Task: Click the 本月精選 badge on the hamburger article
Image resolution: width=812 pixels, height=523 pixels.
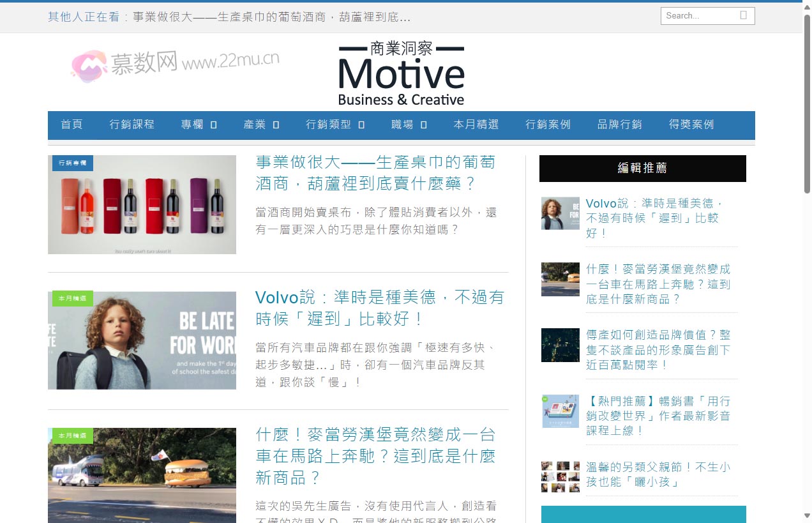Action: tap(71, 436)
